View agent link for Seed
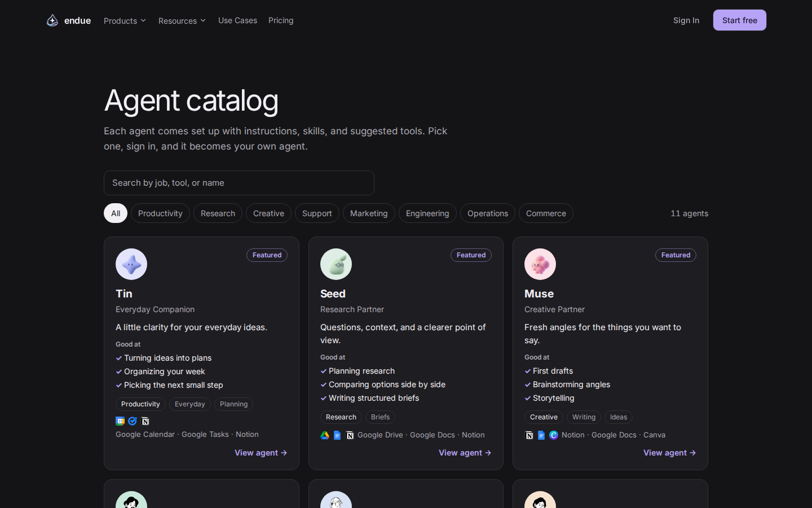The height and width of the screenshot is (508, 812). coord(465,453)
